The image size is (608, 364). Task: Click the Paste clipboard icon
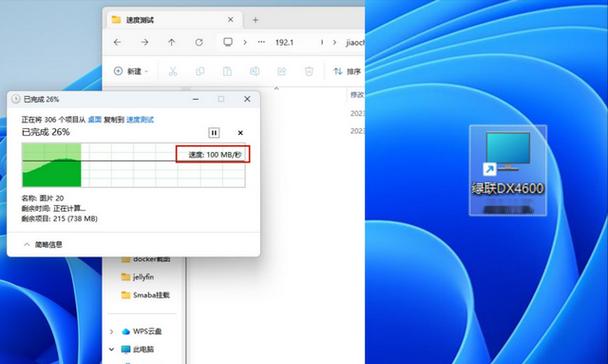227,71
